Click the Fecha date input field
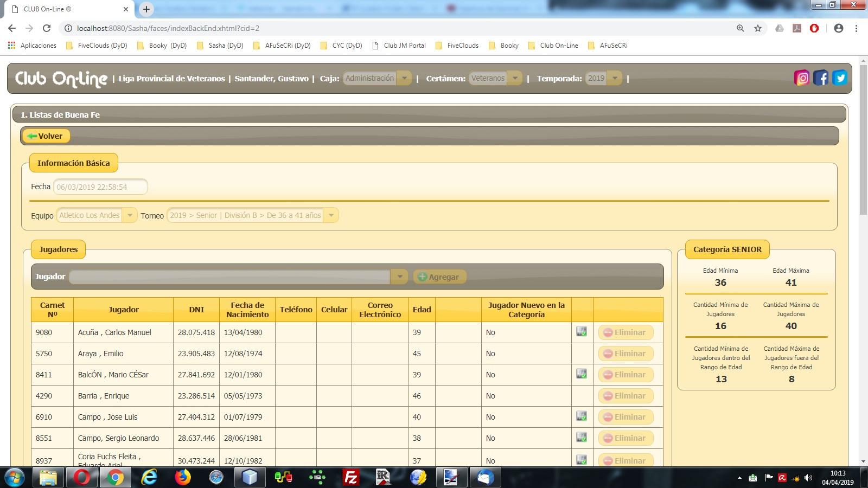Viewport: 868px width, 488px height. coord(100,187)
